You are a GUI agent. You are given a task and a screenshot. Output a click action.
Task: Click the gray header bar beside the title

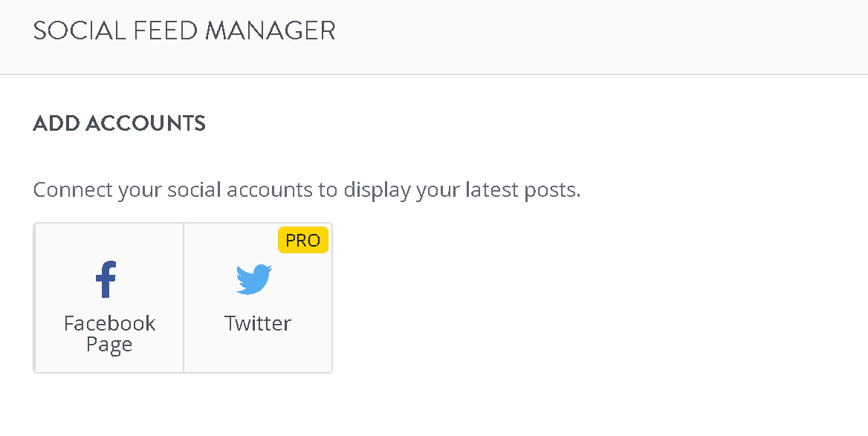point(597,36)
